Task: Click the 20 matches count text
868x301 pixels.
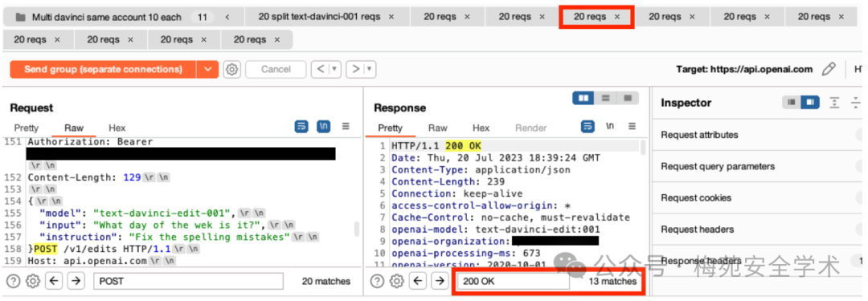Action: (x=326, y=281)
